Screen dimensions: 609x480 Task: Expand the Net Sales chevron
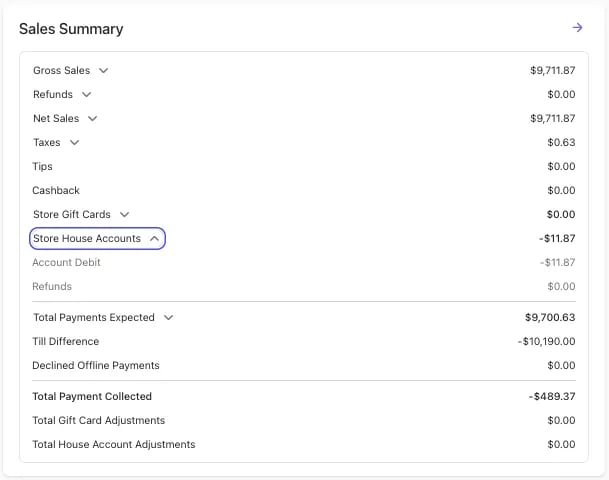92,119
